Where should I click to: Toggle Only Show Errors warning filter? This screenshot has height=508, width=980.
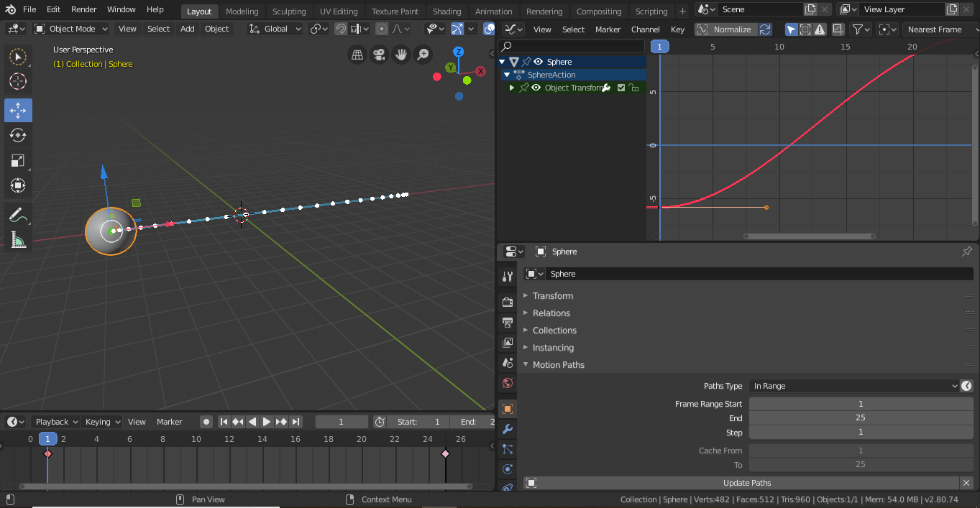point(820,29)
